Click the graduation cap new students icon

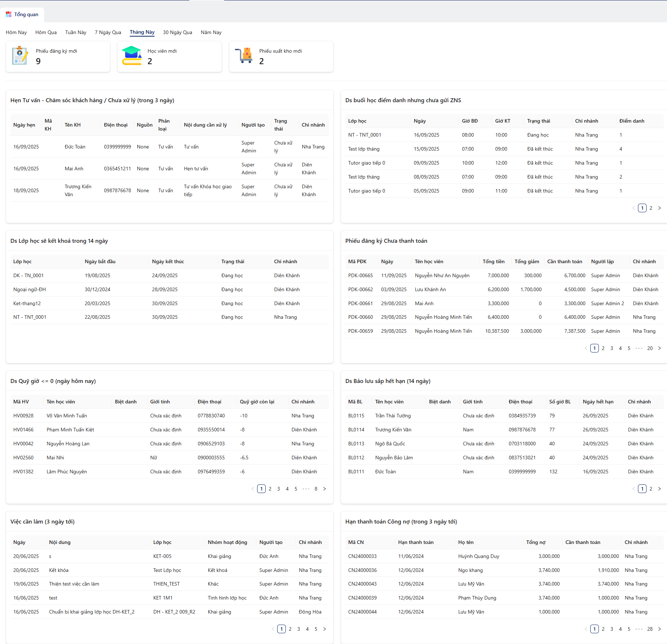(x=132, y=56)
